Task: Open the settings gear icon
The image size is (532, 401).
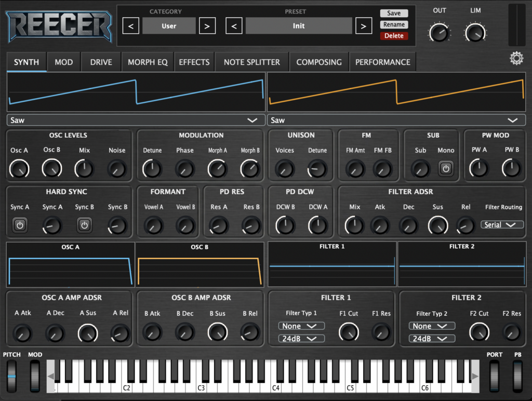Action: point(516,59)
